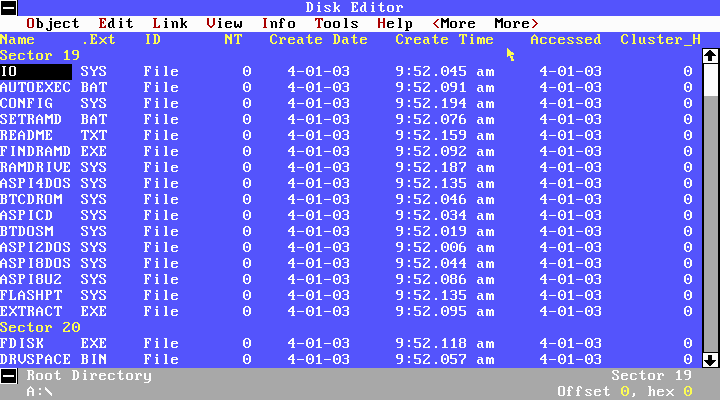
Task: Click the .Ext column header
Action: tap(98, 39)
